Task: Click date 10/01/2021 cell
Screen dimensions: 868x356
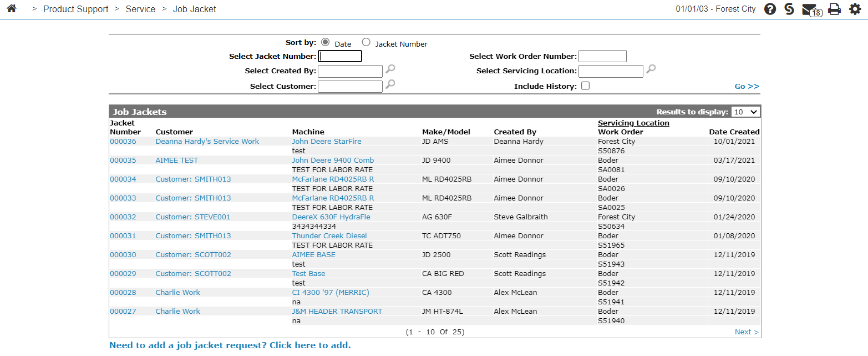Action: pos(734,142)
